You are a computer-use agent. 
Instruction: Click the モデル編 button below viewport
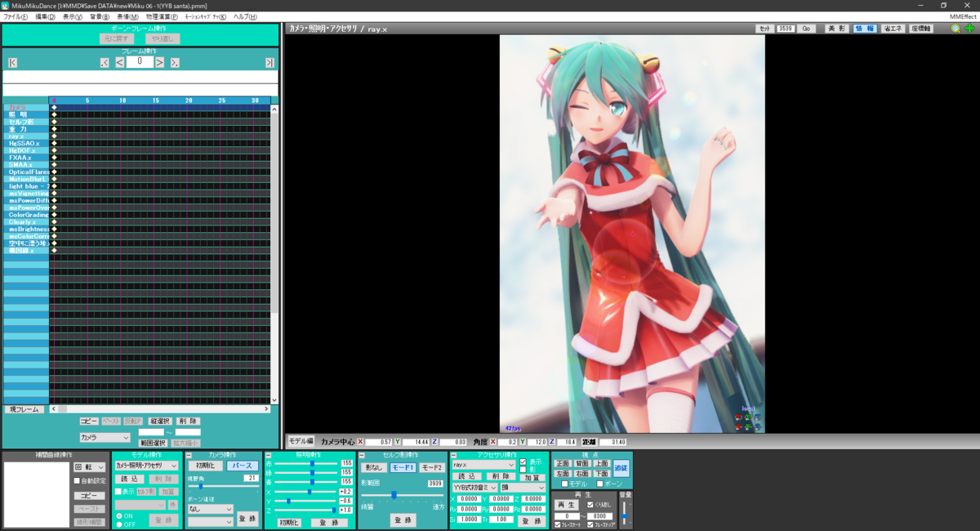coord(301,441)
